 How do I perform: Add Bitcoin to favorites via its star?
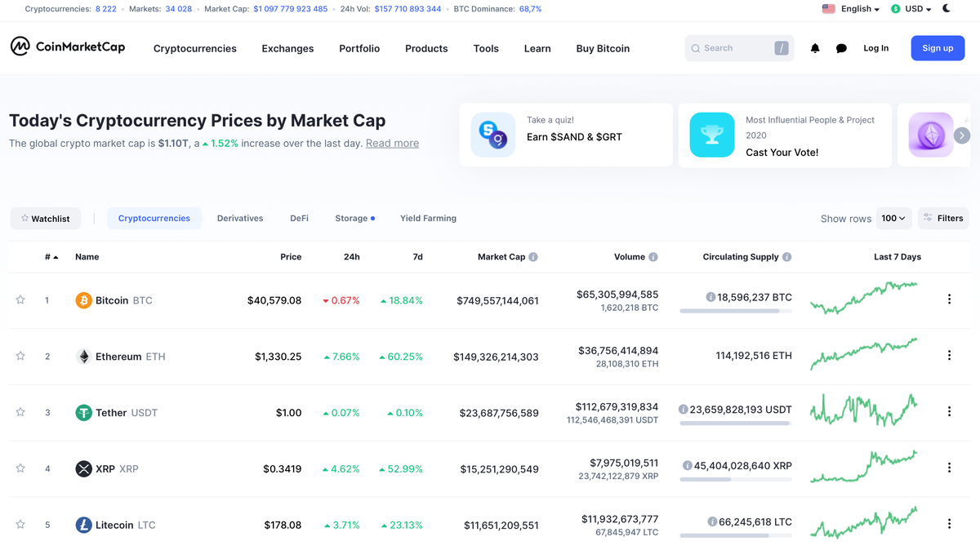pos(20,299)
